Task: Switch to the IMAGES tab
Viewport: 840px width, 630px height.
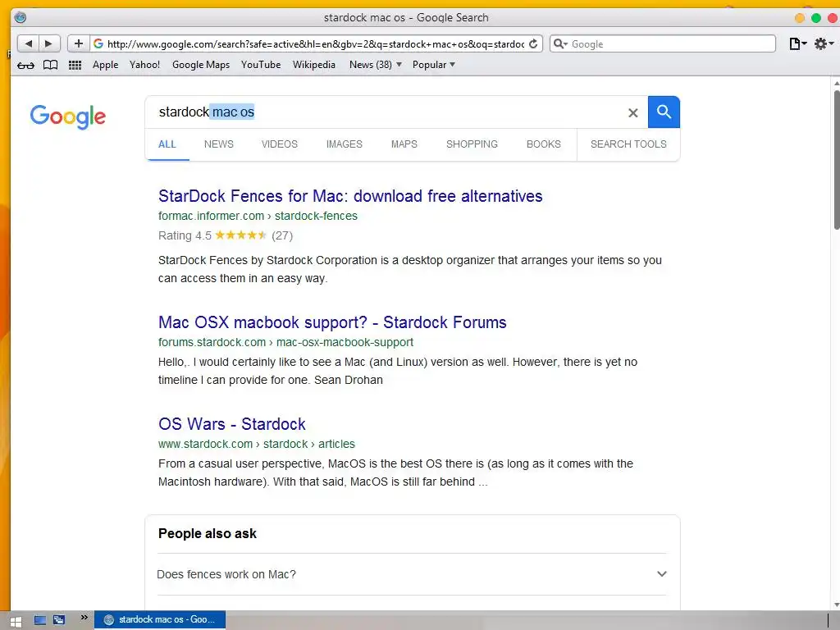Action: click(345, 144)
